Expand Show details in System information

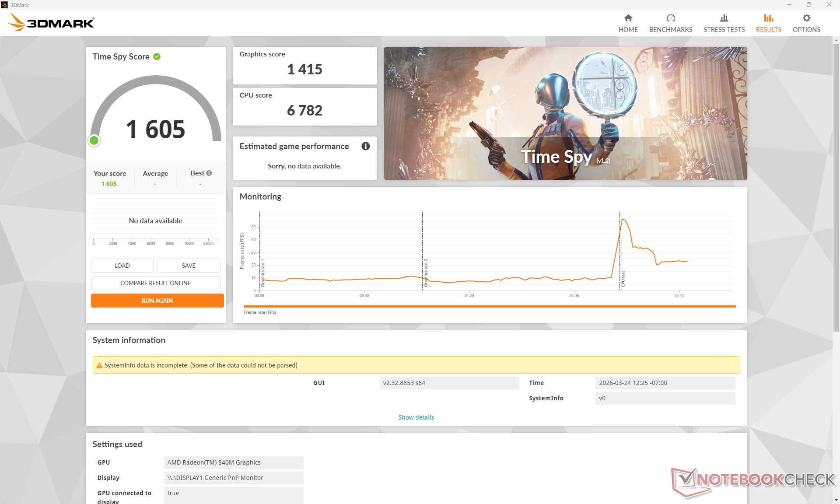[x=416, y=417]
